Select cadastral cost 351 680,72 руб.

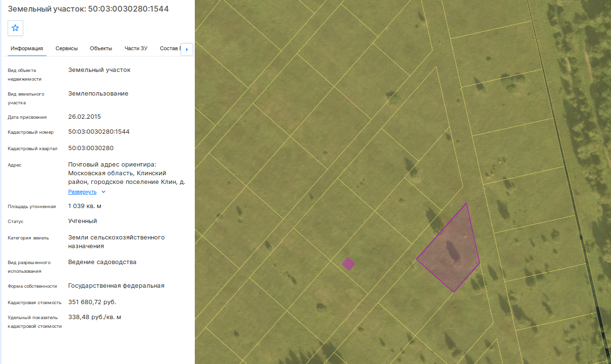pos(92,302)
